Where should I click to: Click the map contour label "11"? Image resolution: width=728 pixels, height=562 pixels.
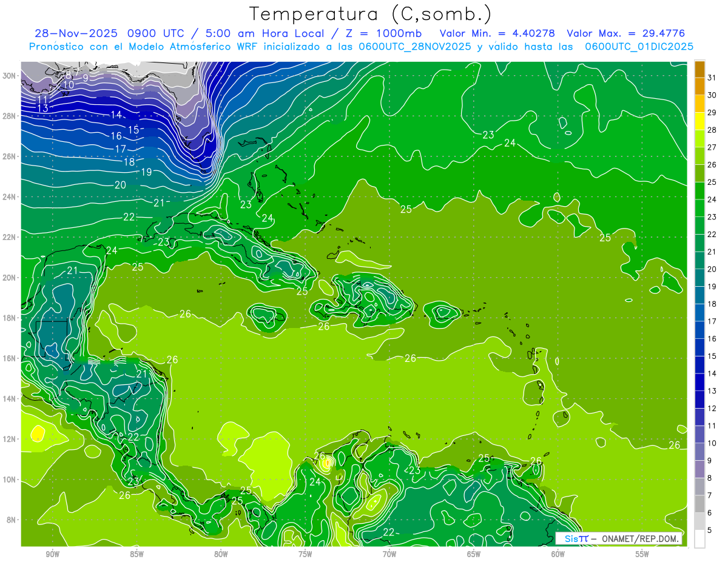click(42, 99)
